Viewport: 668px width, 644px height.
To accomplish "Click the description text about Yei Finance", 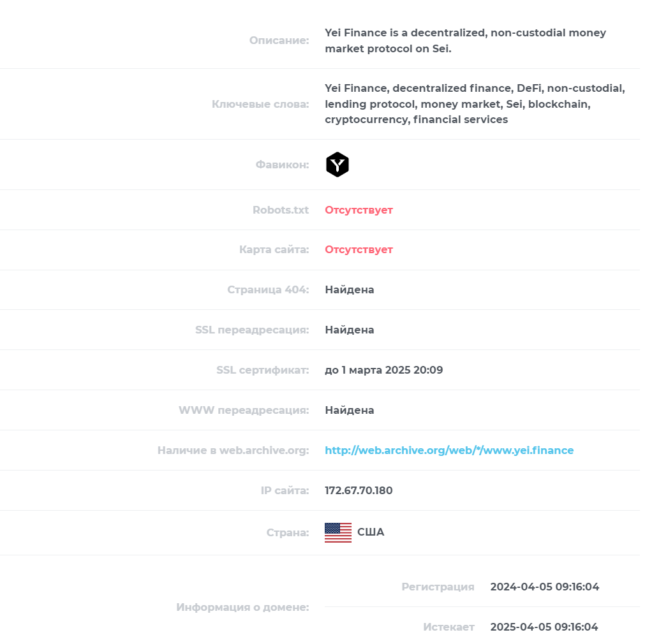I will 465,40.
